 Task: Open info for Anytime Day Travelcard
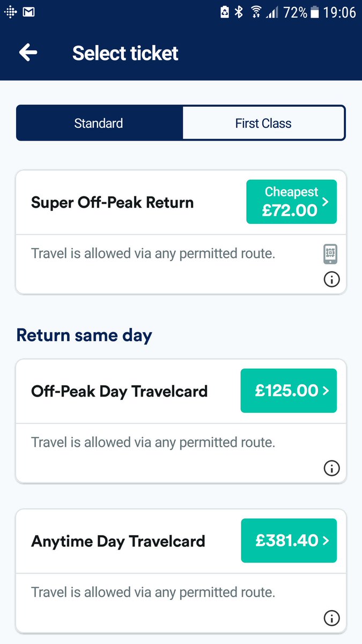click(x=331, y=618)
